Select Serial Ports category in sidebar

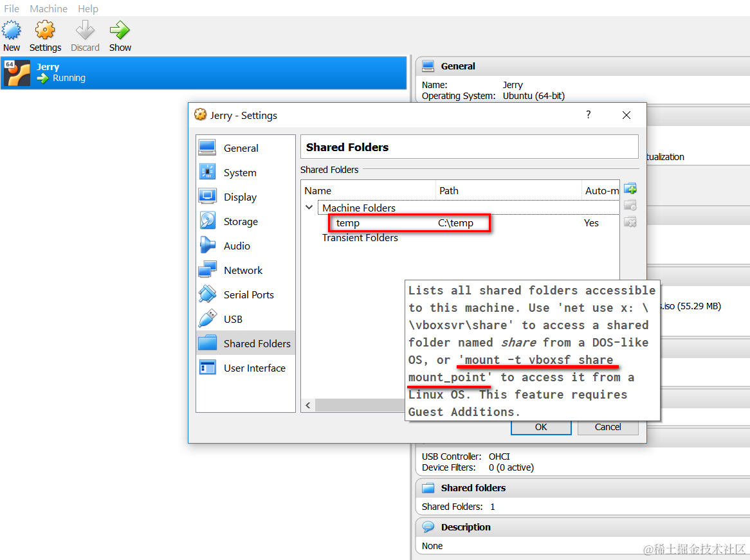tap(246, 294)
